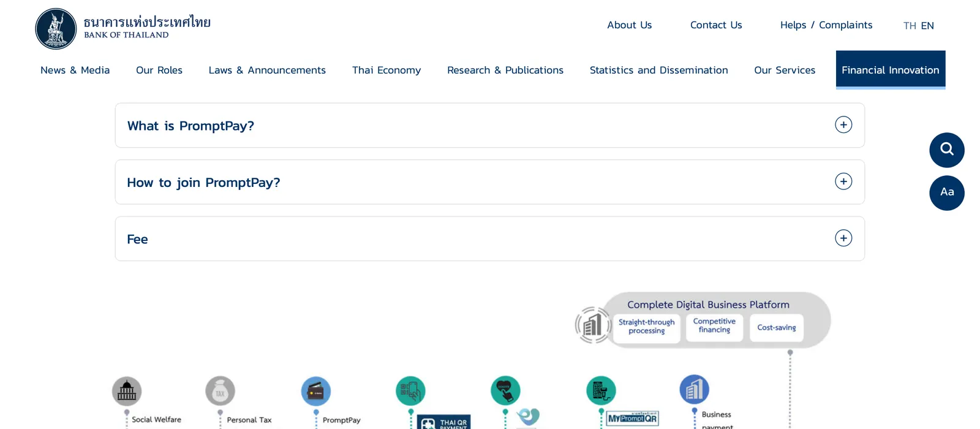Click the THAI QR PAYMENT logo
The image size is (980, 429).
[x=444, y=422]
